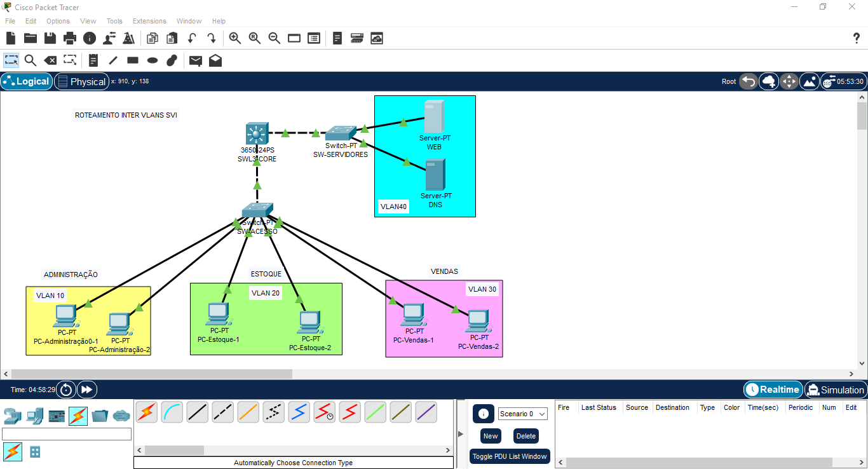Save the network with the floppy icon
Image resolution: width=868 pixels, height=469 pixels.
point(50,38)
